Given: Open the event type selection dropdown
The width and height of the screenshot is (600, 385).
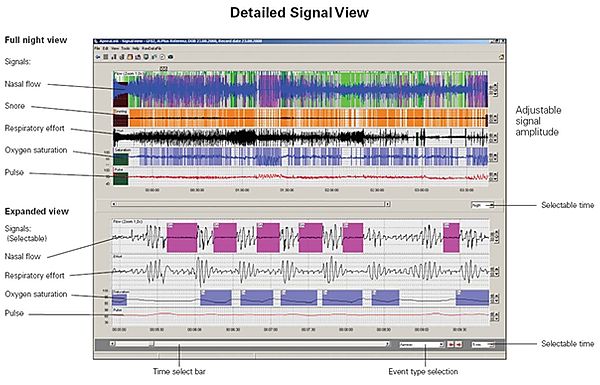Looking at the screenshot, I should click(421, 344).
